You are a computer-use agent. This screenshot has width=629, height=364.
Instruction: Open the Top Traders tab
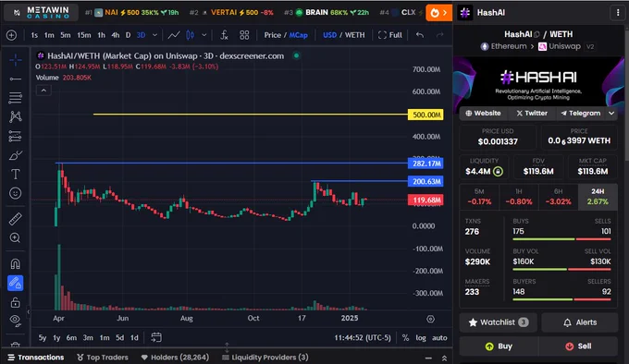click(x=103, y=358)
